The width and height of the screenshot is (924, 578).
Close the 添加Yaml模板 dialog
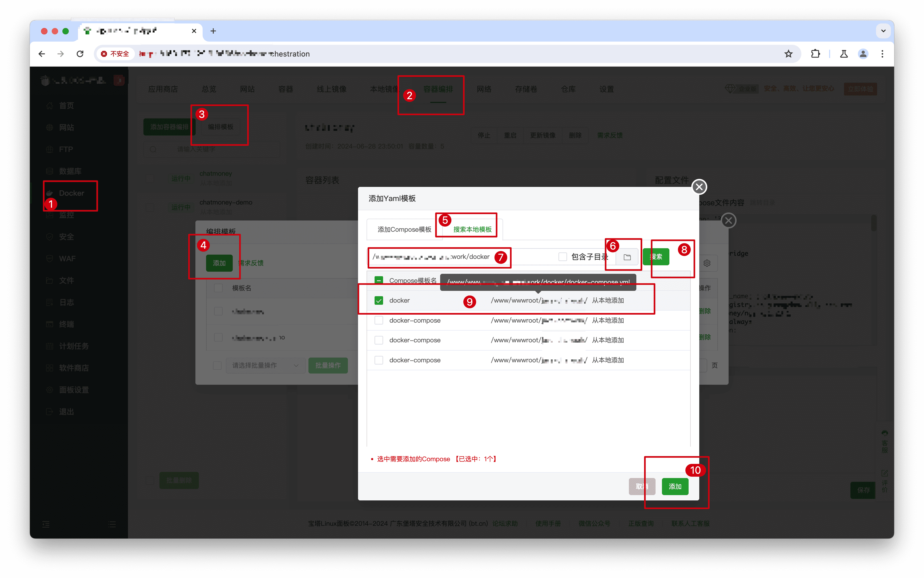click(699, 187)
